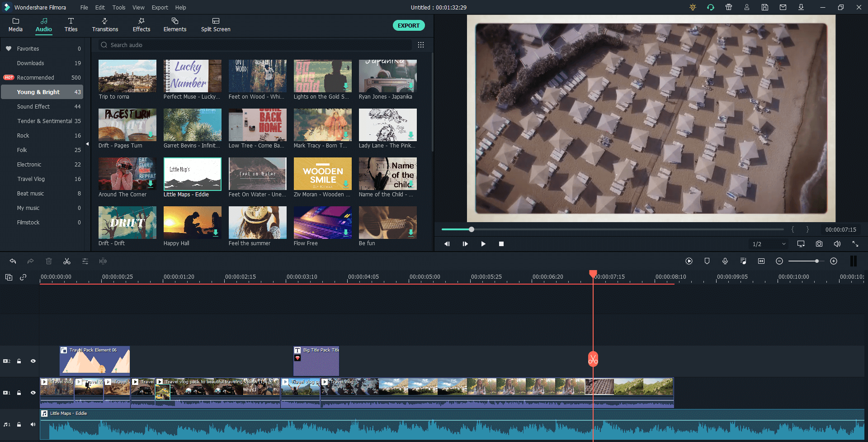Select the Wooden Smile audio thumbnail
Screen dimensions: 868x442
pyautogui.click(x=323, y=174)
